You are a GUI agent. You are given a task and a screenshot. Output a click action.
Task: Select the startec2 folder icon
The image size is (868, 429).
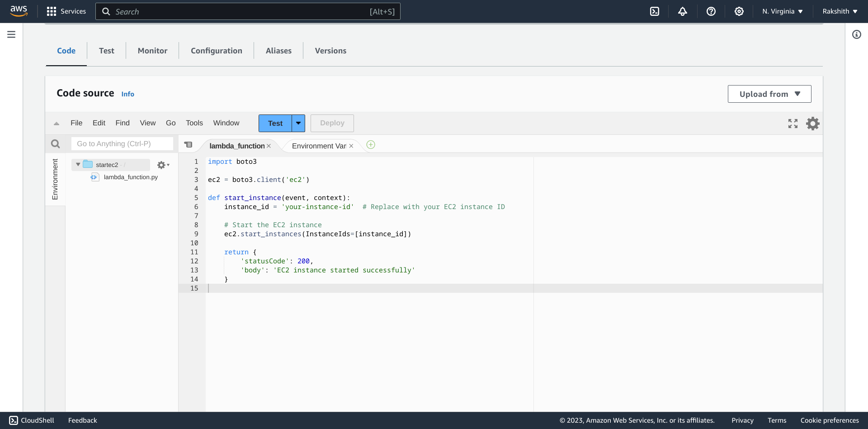(88, 164)
